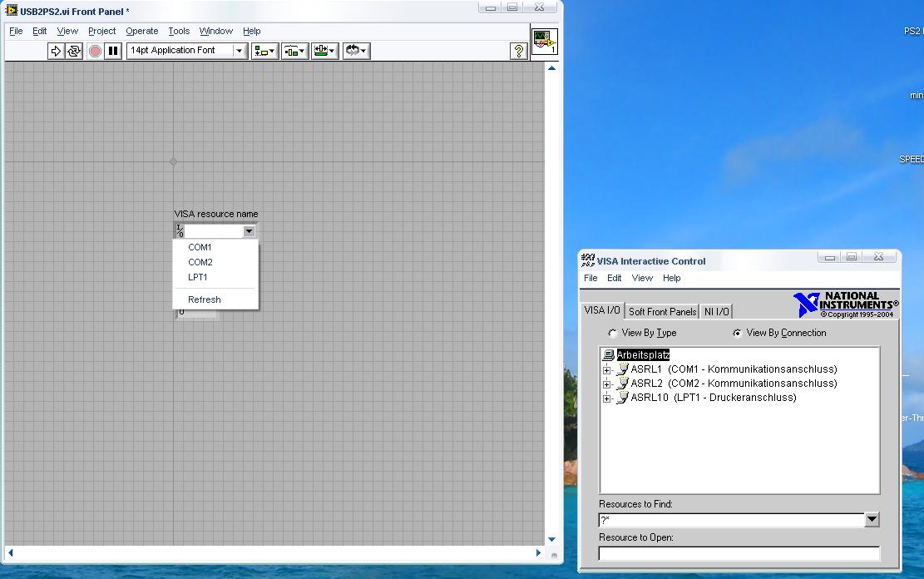Select ASRL1 (COM1 - Kommunikationsanschluss)
Image resolution: width=924 pixels, height=579 pixels.
point(734,369)
